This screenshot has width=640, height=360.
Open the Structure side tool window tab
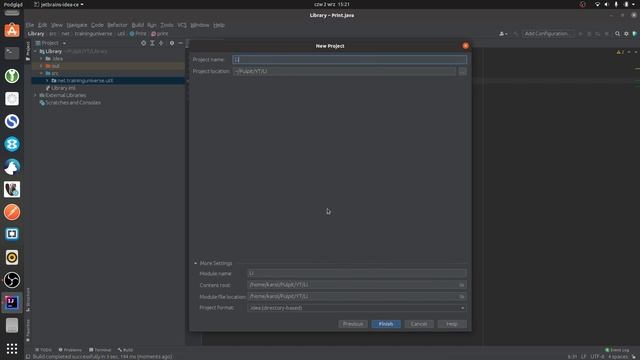[x=28, y=300]
